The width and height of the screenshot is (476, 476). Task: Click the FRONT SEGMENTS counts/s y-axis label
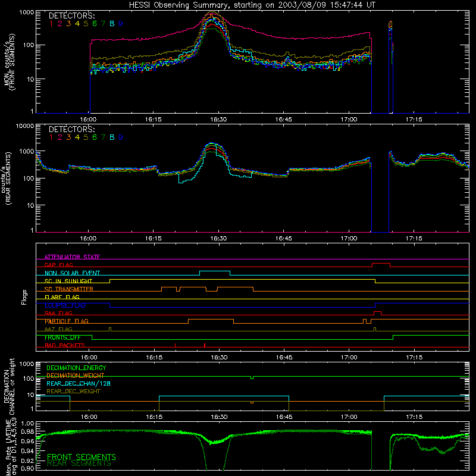[x=10, y=62]
